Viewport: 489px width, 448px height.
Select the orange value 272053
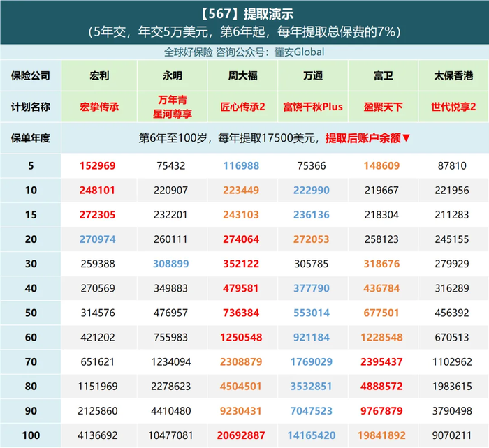click(312, 239)
